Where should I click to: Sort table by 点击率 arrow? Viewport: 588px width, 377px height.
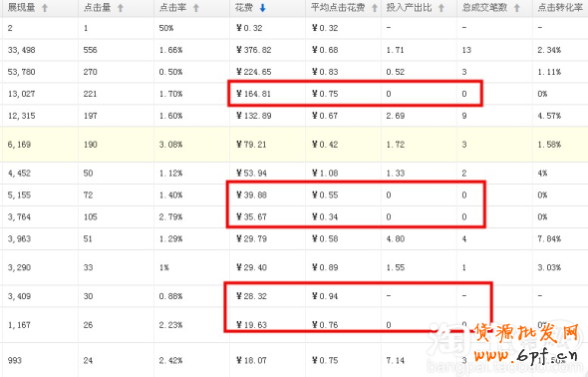(x=196, y=8)
